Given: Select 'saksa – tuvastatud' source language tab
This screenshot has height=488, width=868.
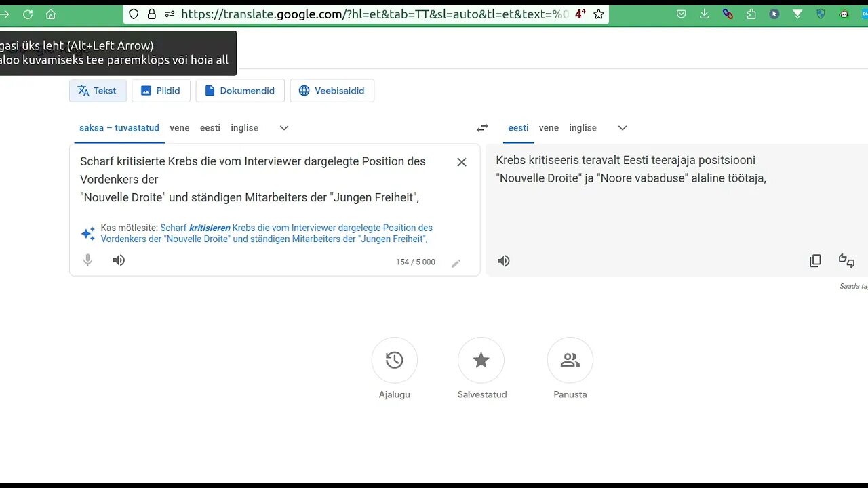Looking at the screenshot, I should 119,128.
